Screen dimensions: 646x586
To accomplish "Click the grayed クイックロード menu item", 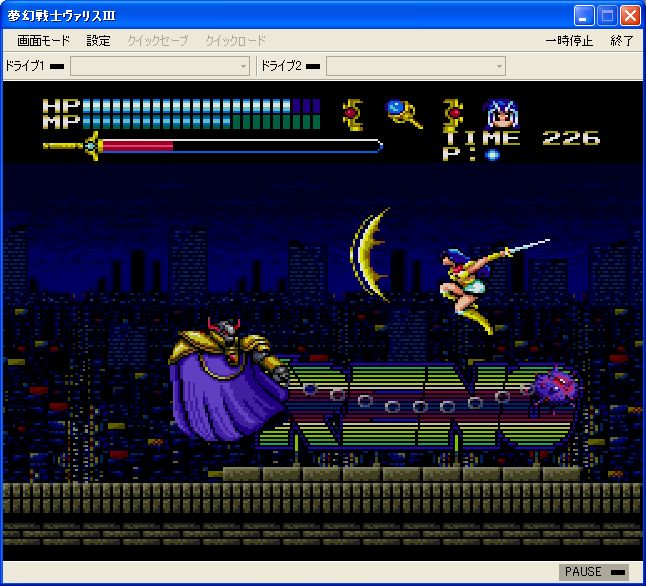I will [x=236, y=41].
